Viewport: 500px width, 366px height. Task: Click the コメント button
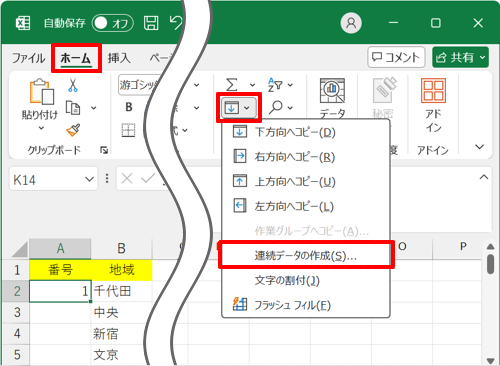pos(396,57)
